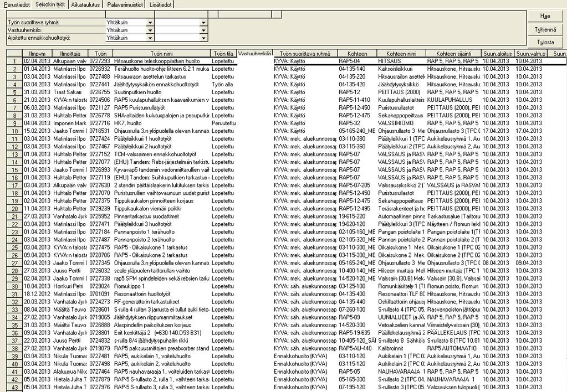Viewport: 567px width, 392px height.
Task: Select "RAP5 Puristusrullatyöt" work name cell
Action: pyautogui.click(x=161, y=107)
